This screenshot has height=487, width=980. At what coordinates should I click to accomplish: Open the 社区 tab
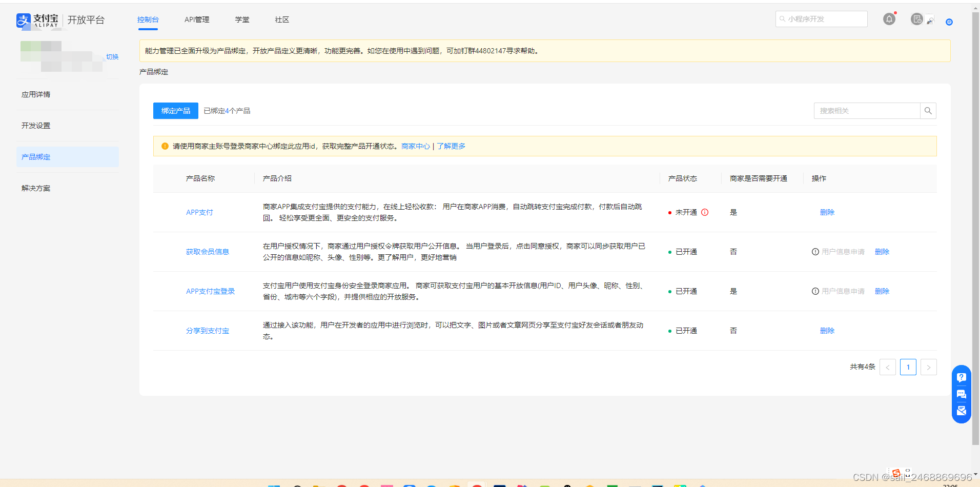pyautogui.click(x=282, y=19)
